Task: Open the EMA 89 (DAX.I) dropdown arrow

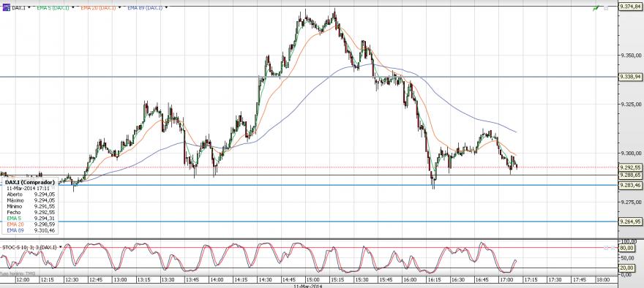Action: tap(167, 7)
